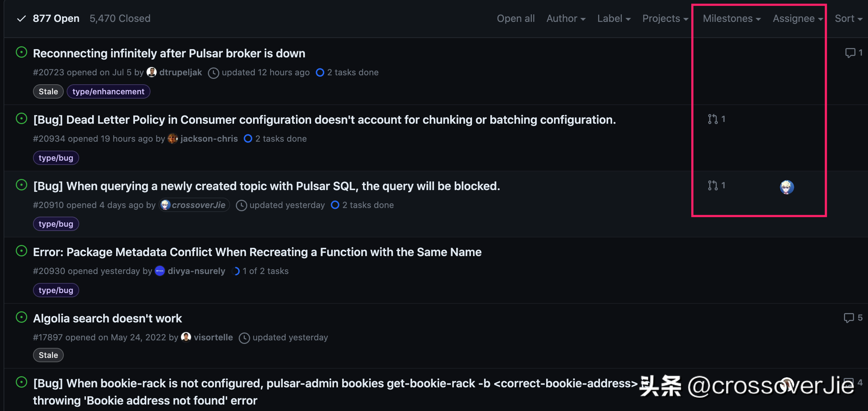Click the type/enhancement label badge
Viewport: 868px width, 411px height.
pyautogui.click(x=109, y=91)
